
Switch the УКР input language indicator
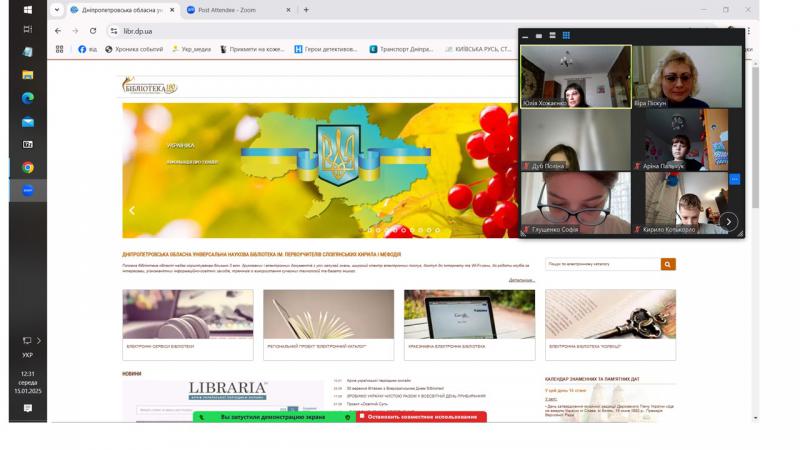(x=28, y=355)
